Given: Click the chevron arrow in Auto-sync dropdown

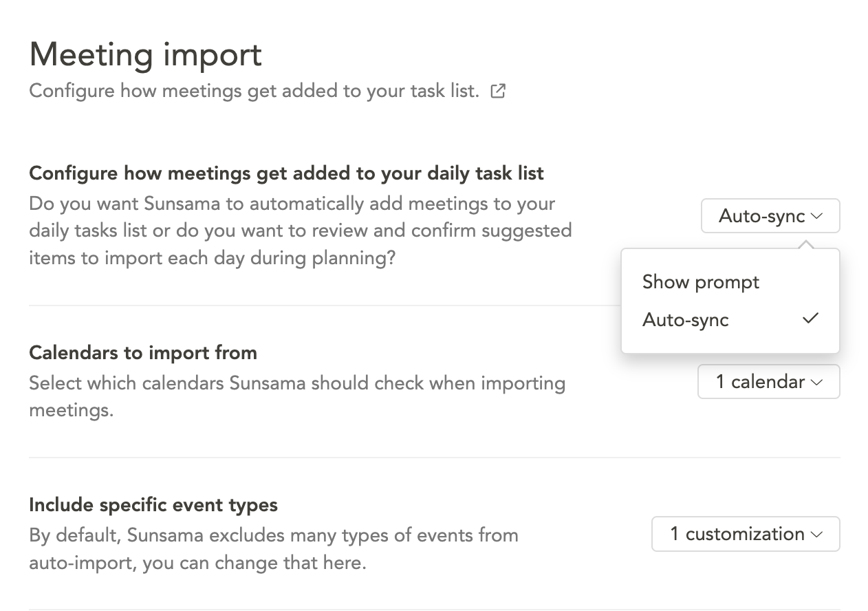Looking at the screenshot, I should pyautogui.click(x=817, y=216).
